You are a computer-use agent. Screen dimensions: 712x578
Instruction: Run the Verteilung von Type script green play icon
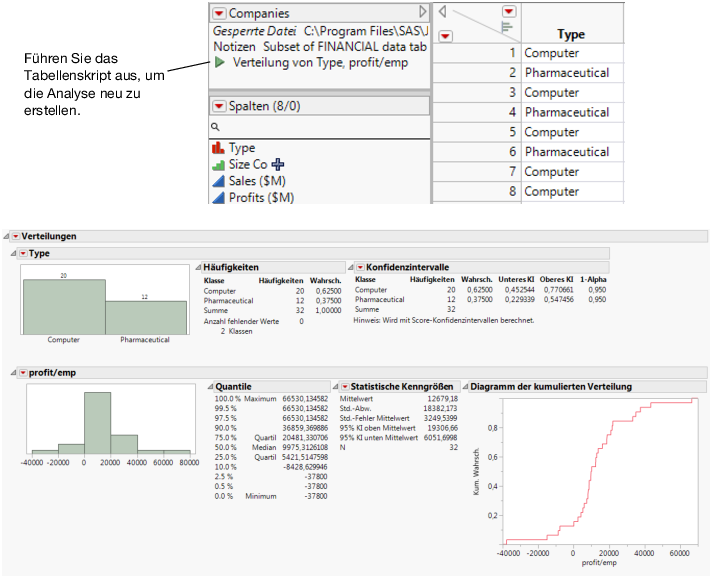click(220, 62)
